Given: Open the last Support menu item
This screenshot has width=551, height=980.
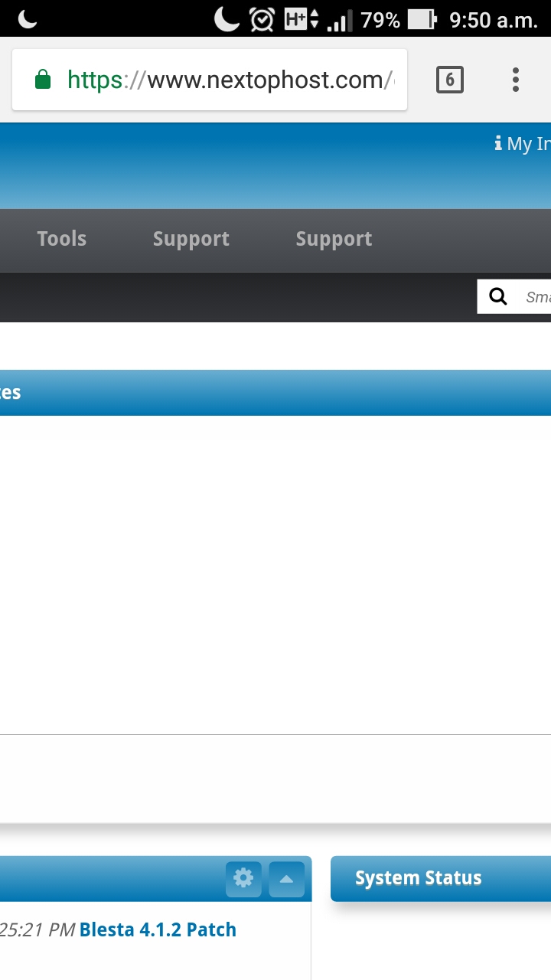Looking at the screenshot, I should click(334, 239).
